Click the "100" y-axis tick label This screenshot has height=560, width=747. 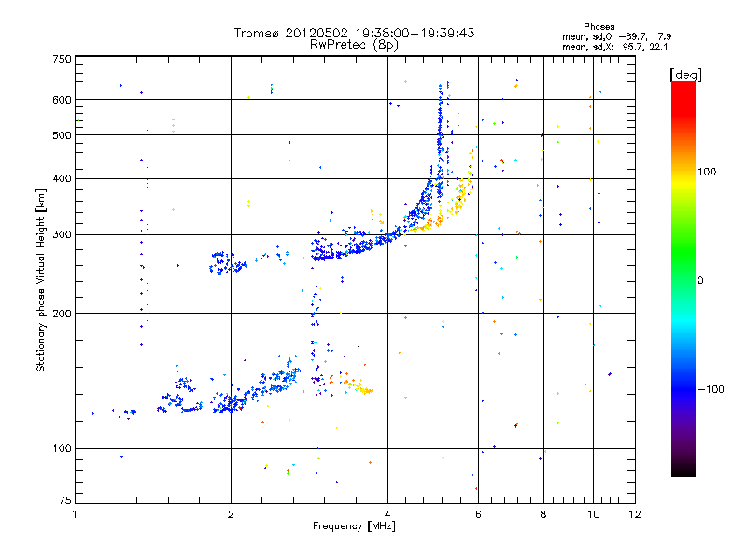[x=63, y=449]
